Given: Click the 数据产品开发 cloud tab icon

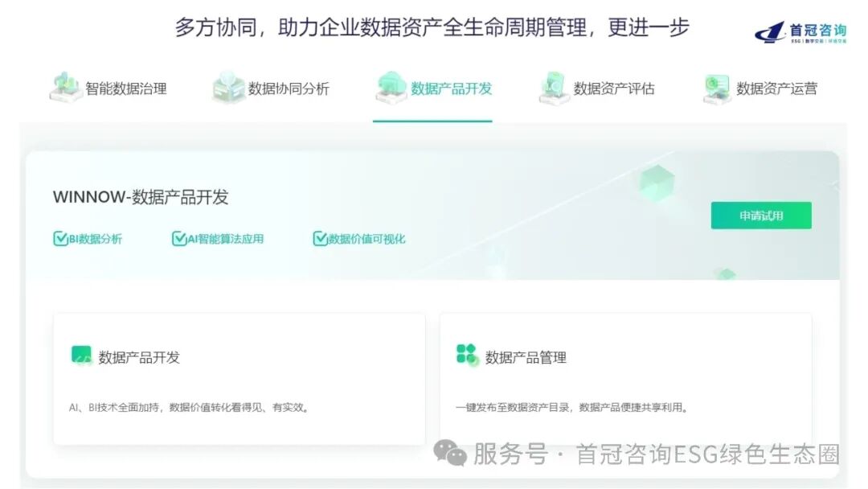Looking at the screenshot, I should click(x=391, y=88).
